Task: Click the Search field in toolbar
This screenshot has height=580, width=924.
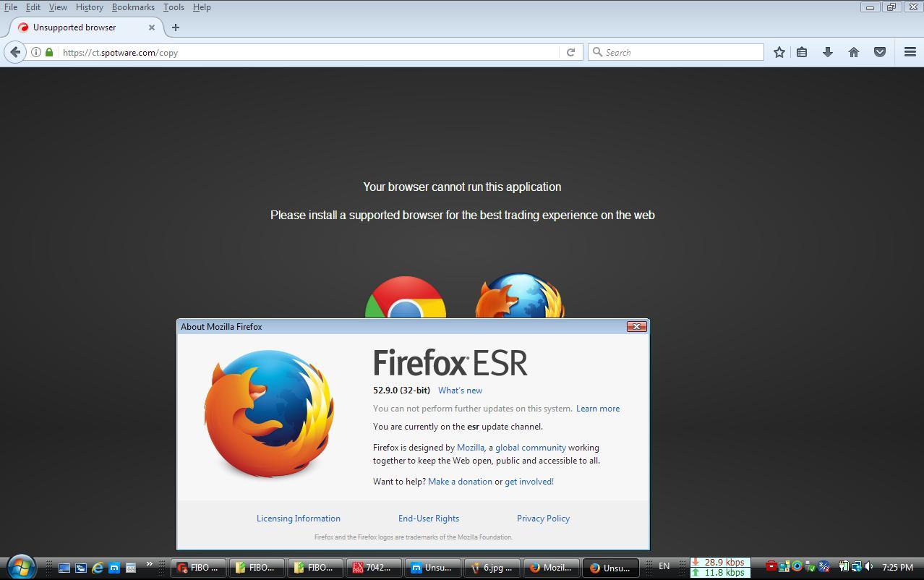Action: coord(676,52)
